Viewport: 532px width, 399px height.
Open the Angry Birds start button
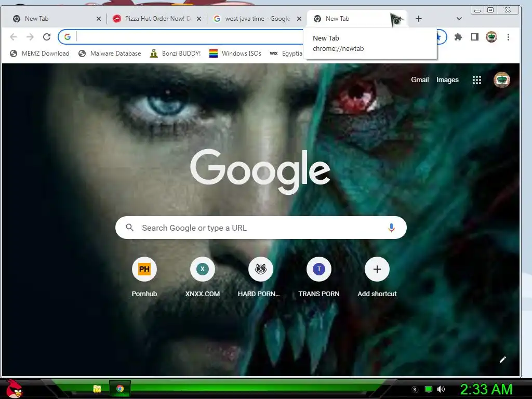click(14, 389)
